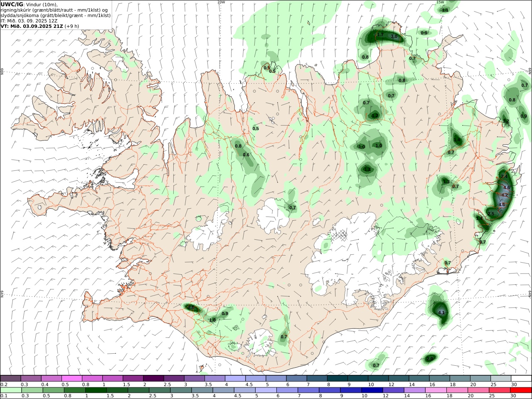Image resolution: width=532 pixels, height=399 pixels.
Task: Select the very dark purple swatch labeled 2 in the upper legend row
Action: tap(153, 378)
